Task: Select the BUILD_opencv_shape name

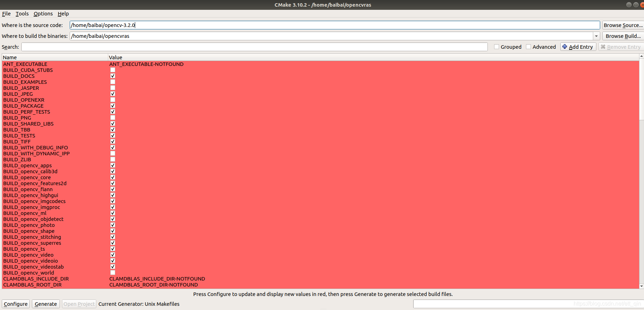Action: point(29,231)
